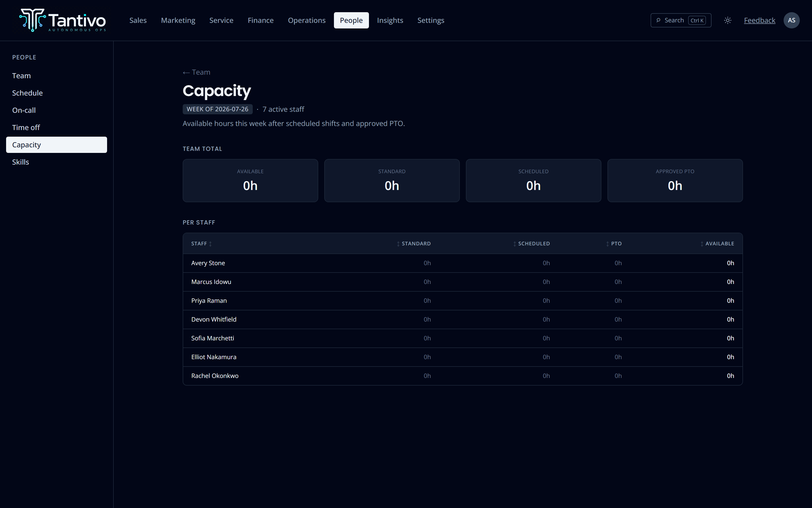
Task: Click Devon Whitfield's PTO 0h value
Action: pos(618,320)
